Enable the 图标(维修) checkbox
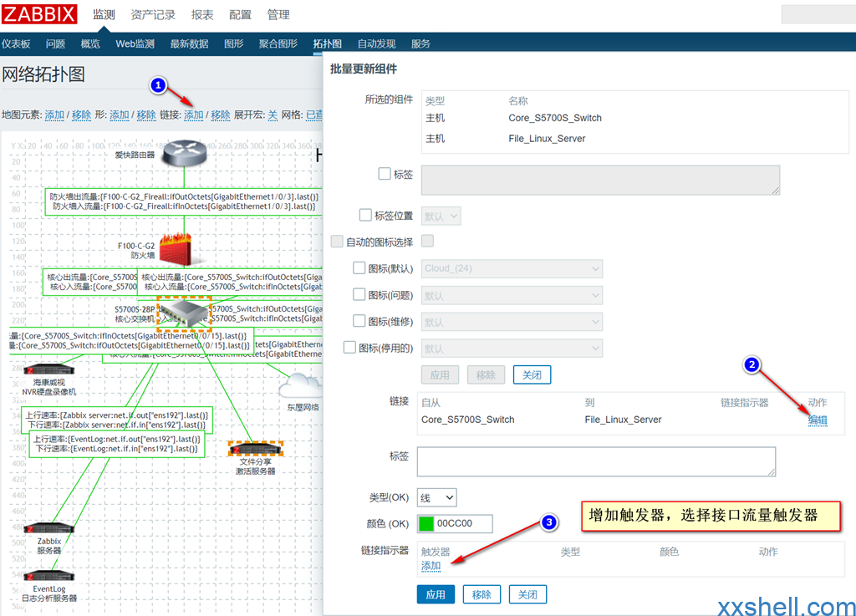Screen dimensions: 856x616 click(359, 321)
